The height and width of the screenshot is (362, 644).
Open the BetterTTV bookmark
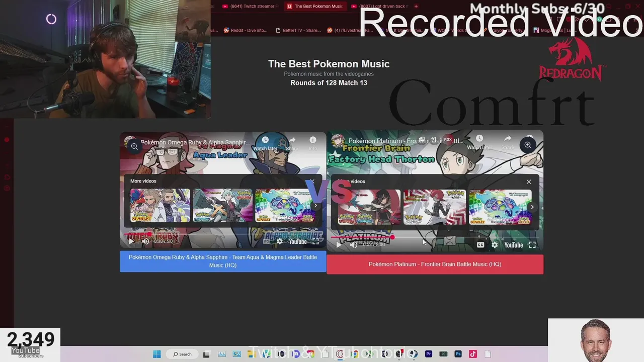298,30
